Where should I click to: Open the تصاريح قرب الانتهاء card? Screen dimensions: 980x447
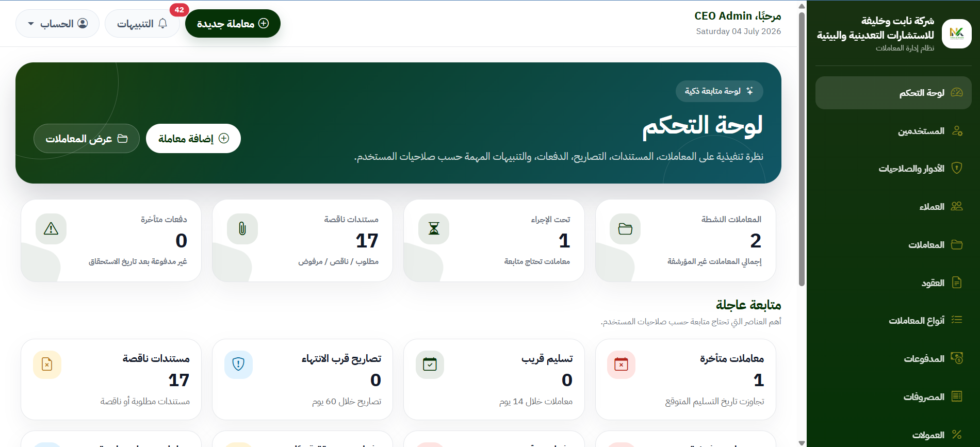302,379
